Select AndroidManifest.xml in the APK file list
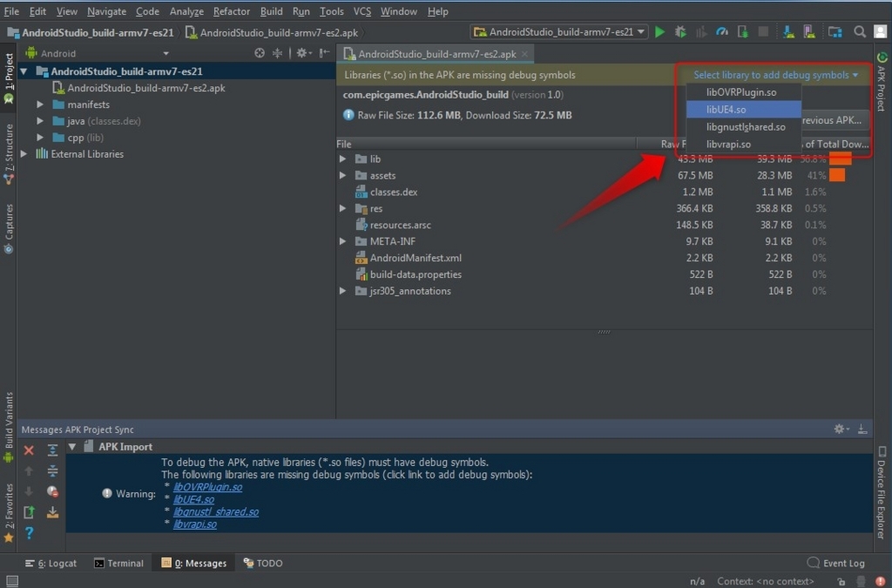Viewport: 892px width, 588px height. [x=605, y=258]
